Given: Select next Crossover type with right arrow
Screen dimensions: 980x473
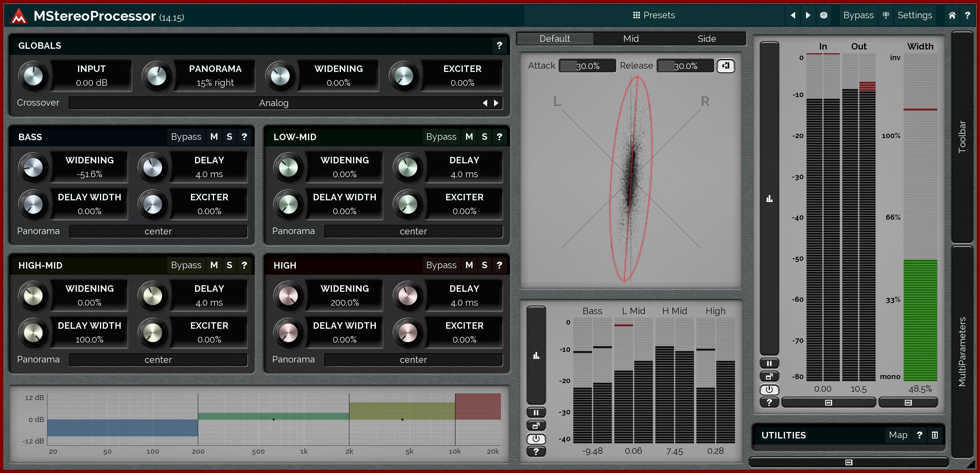Looking at the screenshot, I should [496, 103].
